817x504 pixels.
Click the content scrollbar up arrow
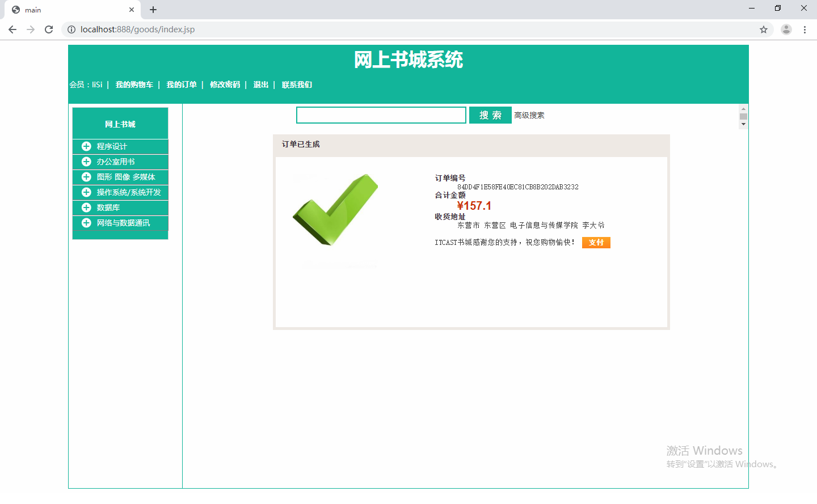[x=743, y=108]
